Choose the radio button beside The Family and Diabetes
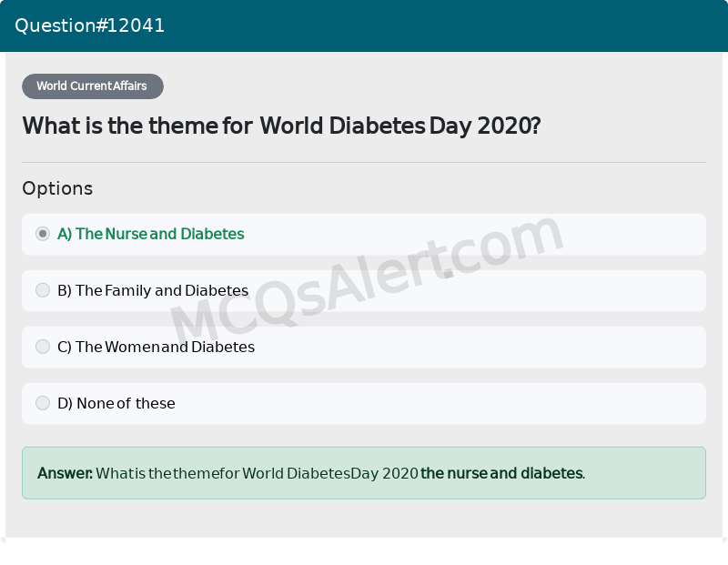This screenshot has height=565, width=728. [43, 290]
